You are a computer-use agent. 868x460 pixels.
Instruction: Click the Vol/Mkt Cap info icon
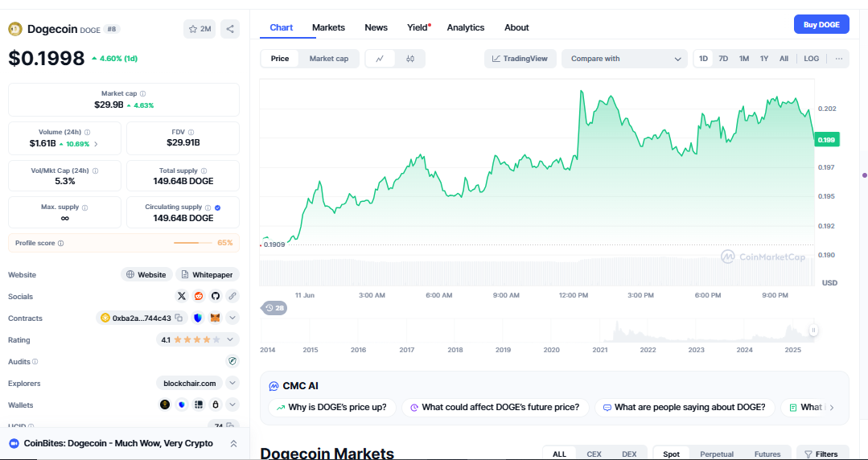point(95,171)
